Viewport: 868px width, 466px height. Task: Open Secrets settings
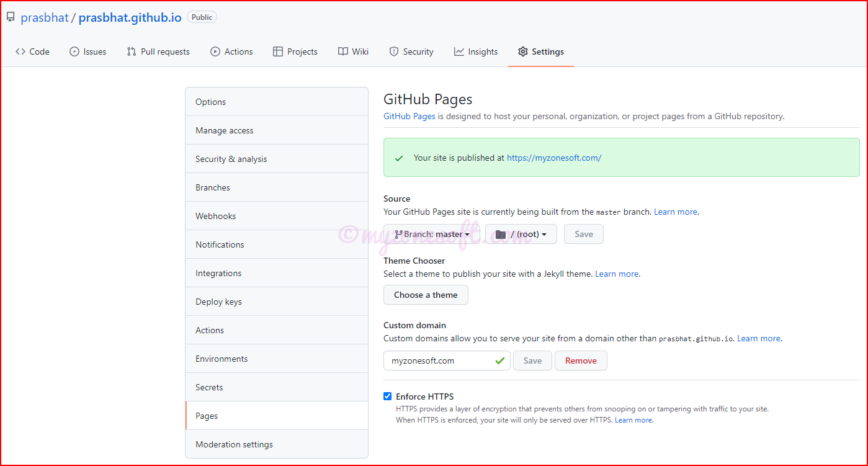tap(277, 387)
